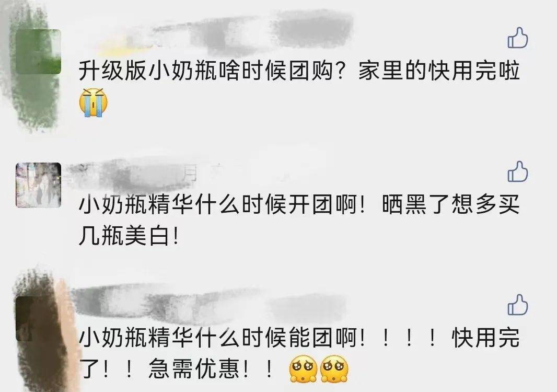The height and width of the screenshot is (392, 557).
Task: Open the brown blurred avatar of third commenter
Action: 38,318
